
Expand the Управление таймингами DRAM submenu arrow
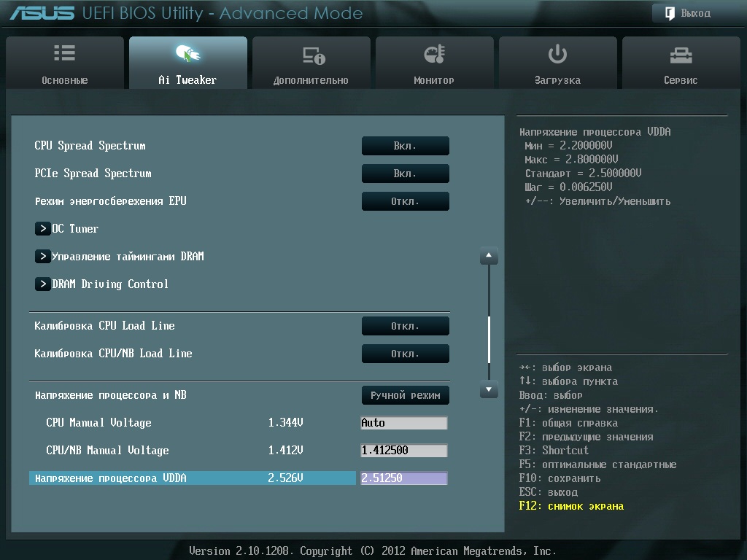43,256
